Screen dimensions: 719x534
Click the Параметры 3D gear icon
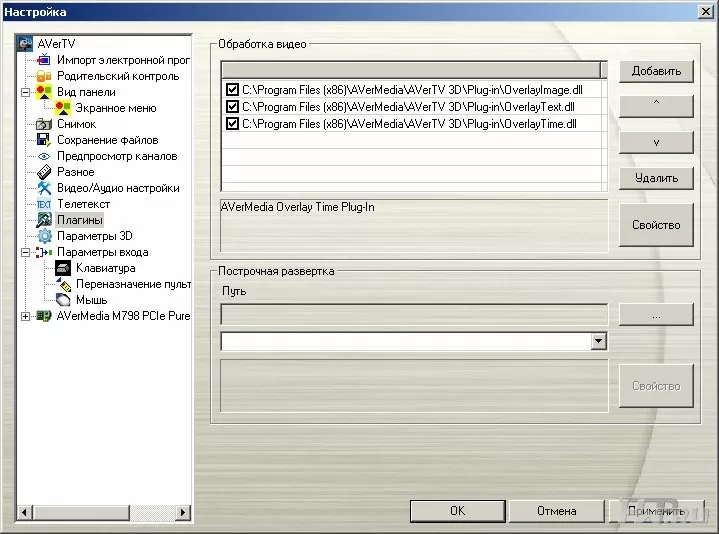click(x=44, y=236)
